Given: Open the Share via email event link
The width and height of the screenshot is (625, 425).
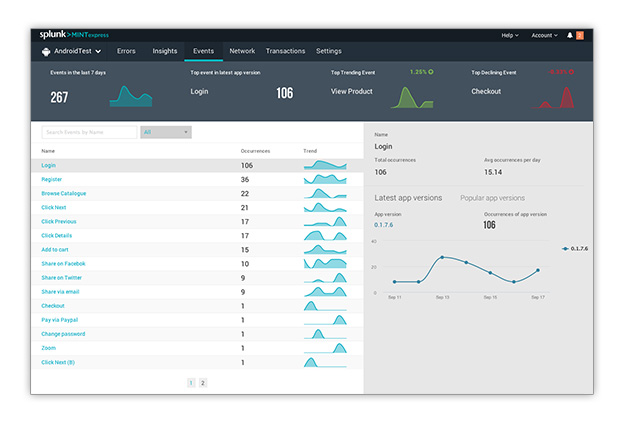Looking at the screenshot, I should pyautogui.click(x=60, y=292).
